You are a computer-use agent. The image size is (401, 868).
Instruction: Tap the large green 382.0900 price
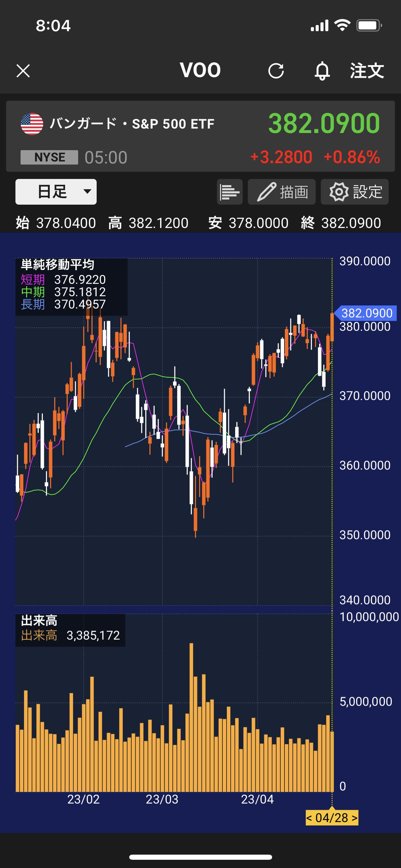(x=324, y=123)
